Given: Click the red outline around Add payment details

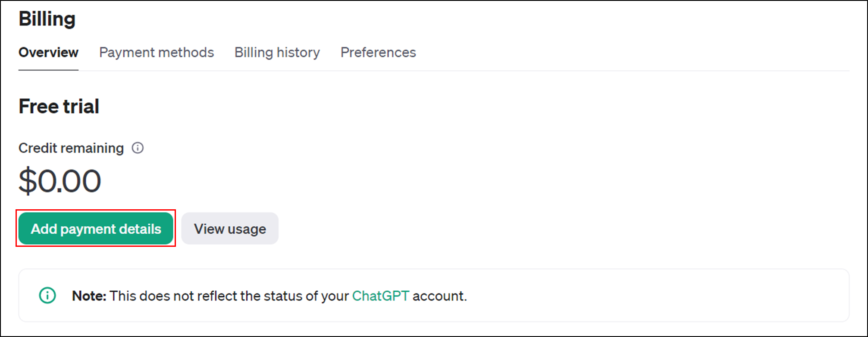Looking at the screenshot, I should [x=96, y=210].
